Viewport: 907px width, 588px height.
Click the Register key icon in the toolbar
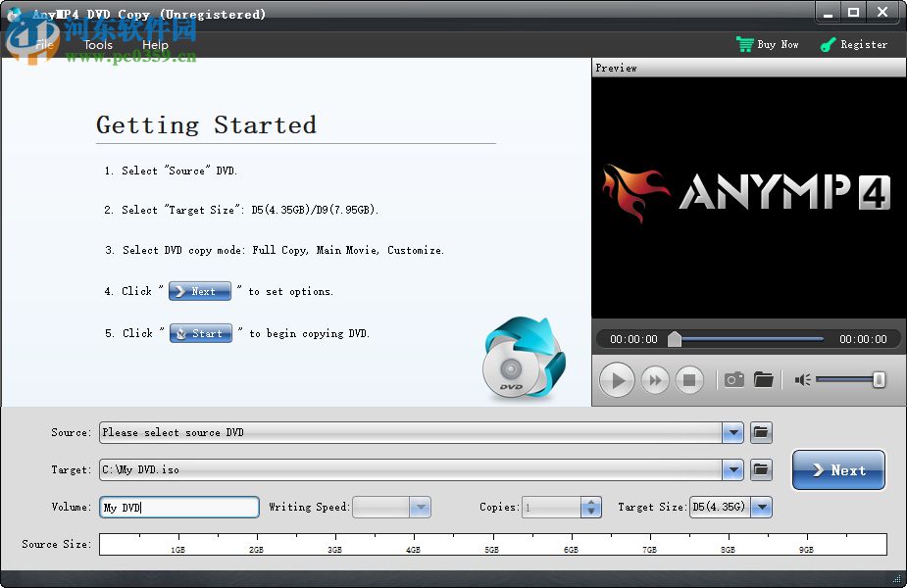point(829,44)
